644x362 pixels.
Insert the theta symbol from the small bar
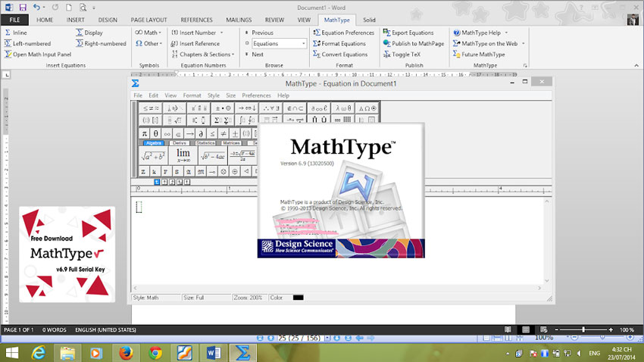155,134
